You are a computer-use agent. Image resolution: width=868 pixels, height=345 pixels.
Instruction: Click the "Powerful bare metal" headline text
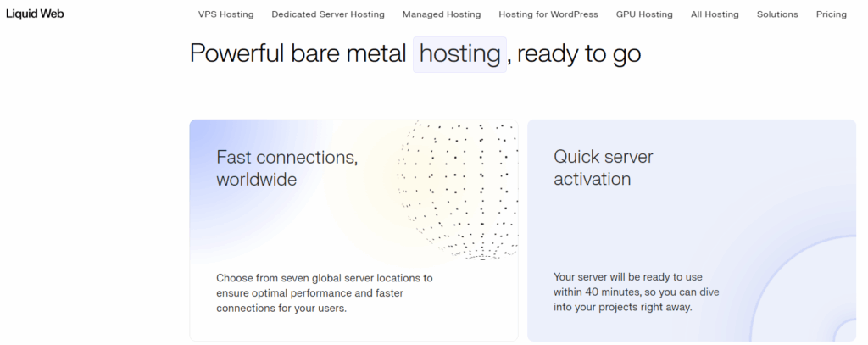coord(298,54)
